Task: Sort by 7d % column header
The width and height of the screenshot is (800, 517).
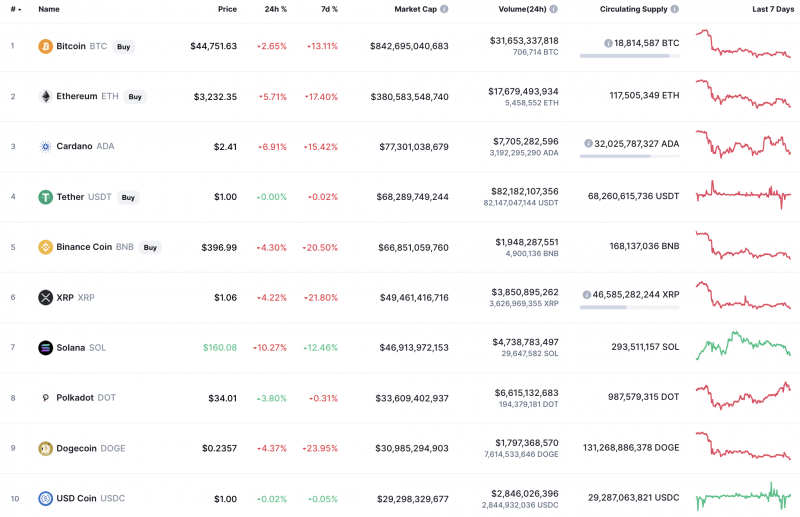Action: [327, 9]
